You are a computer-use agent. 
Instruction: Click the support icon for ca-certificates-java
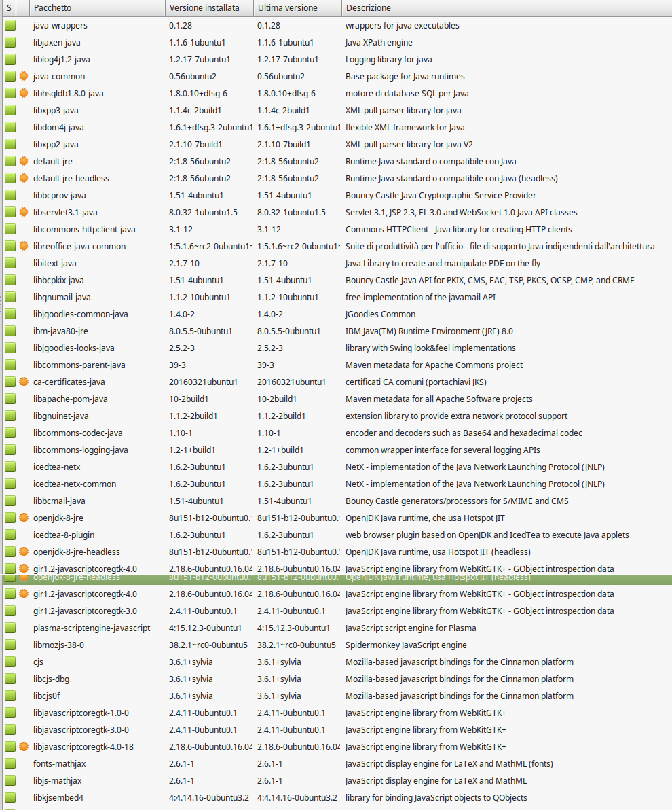(x=24, y=382)
